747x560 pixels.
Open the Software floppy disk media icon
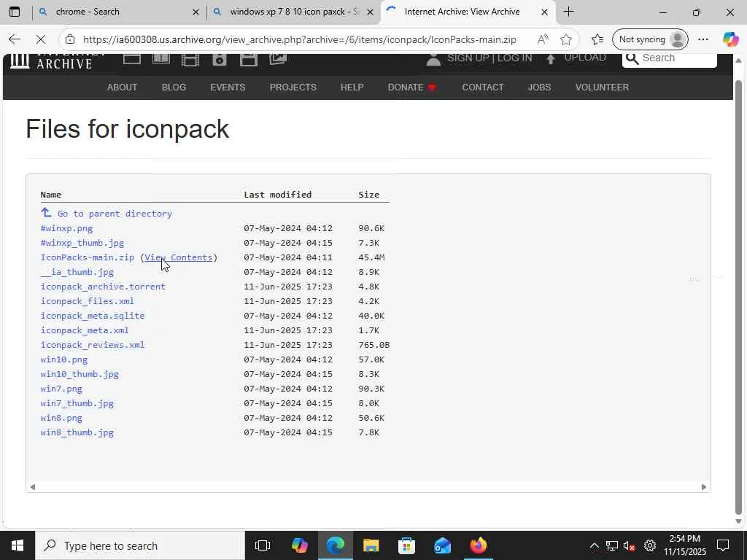(249, 59)
